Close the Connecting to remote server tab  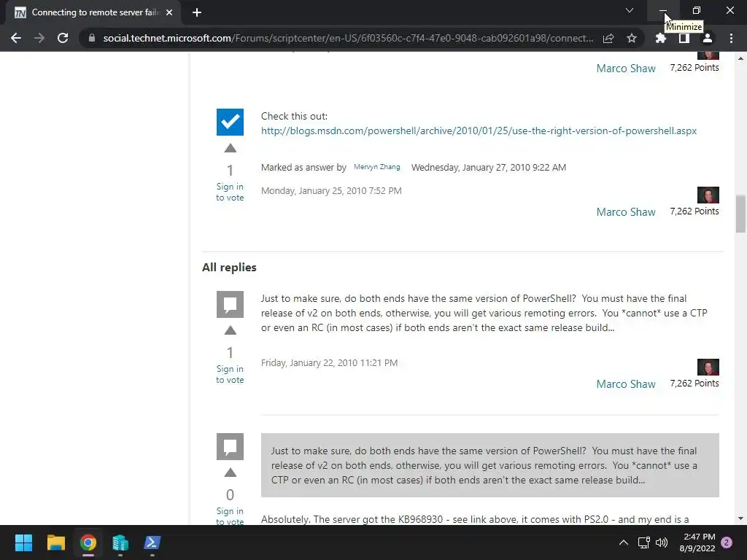tap(169, 12)
